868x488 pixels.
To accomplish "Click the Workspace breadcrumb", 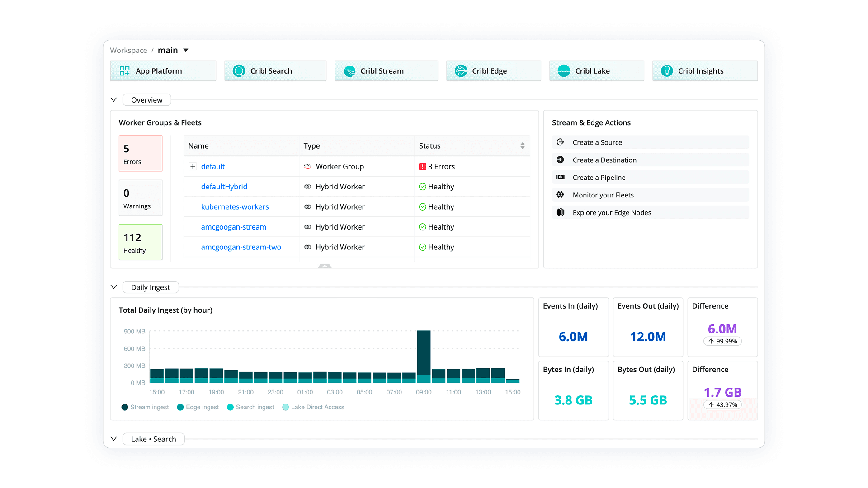I will (x=128, y=50).
